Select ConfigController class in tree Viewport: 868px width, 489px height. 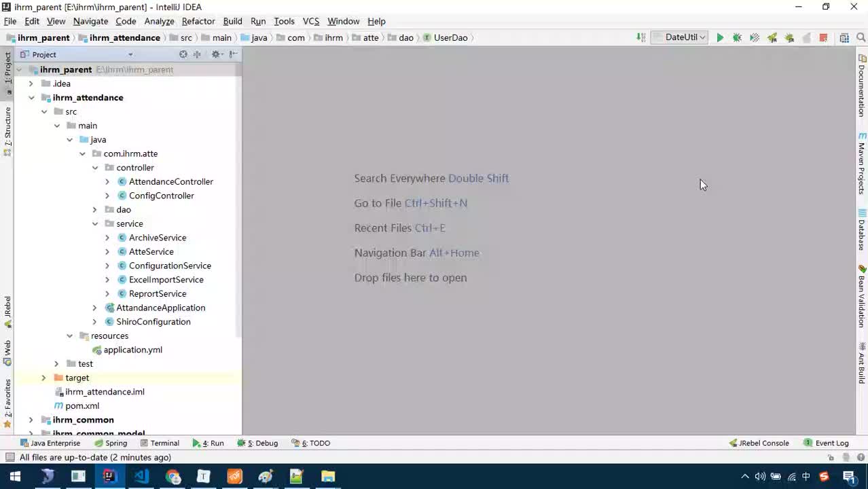tap(161, 196)
